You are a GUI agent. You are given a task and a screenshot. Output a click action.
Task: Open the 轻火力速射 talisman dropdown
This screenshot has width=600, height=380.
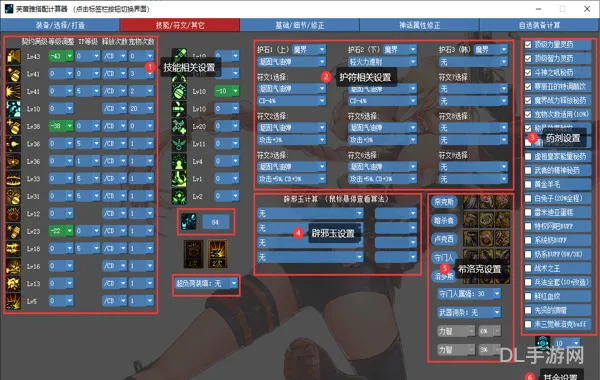pos(382,62)
